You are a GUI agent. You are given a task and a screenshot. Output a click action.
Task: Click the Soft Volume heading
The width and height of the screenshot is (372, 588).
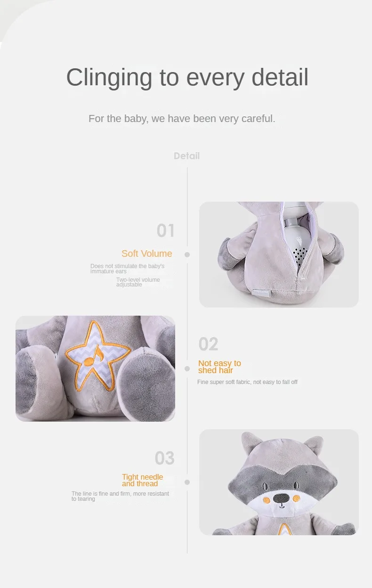[x=147, y=253]
